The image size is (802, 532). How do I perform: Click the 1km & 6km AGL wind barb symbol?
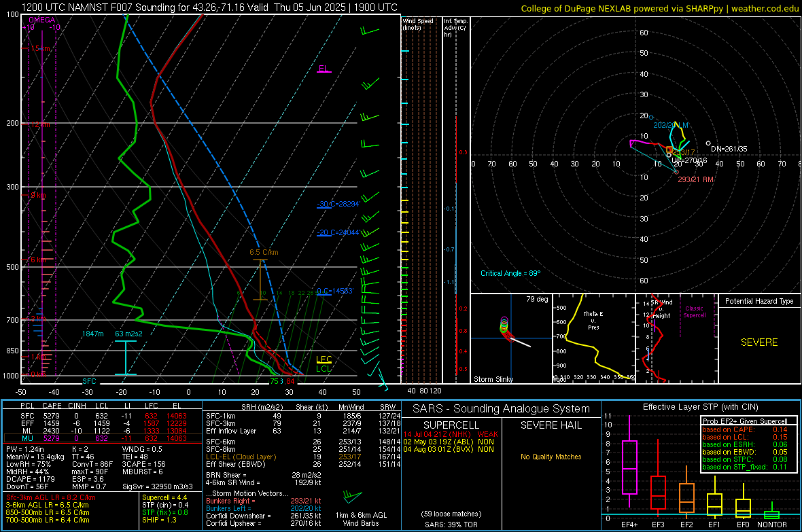point(352,496)
